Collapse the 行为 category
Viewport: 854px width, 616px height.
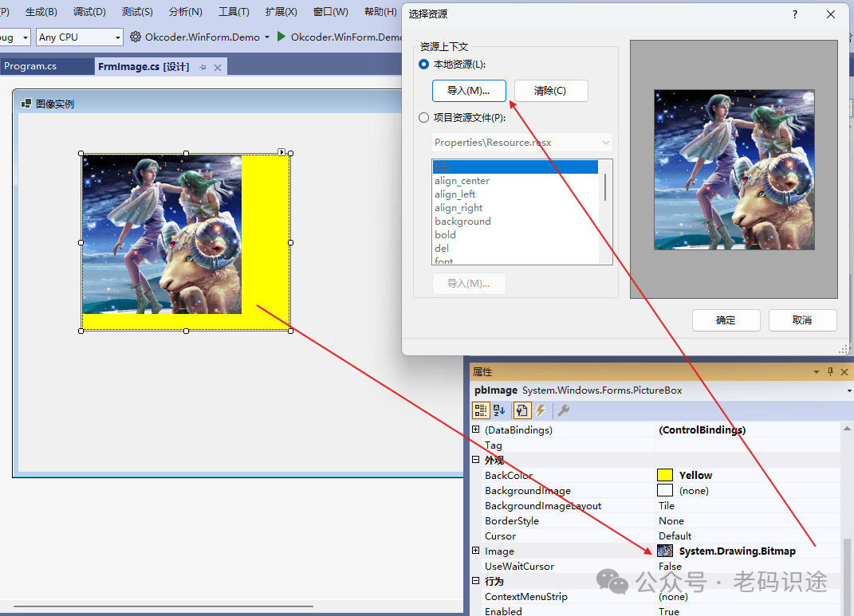pyautogui.click(x=476, y=581)
